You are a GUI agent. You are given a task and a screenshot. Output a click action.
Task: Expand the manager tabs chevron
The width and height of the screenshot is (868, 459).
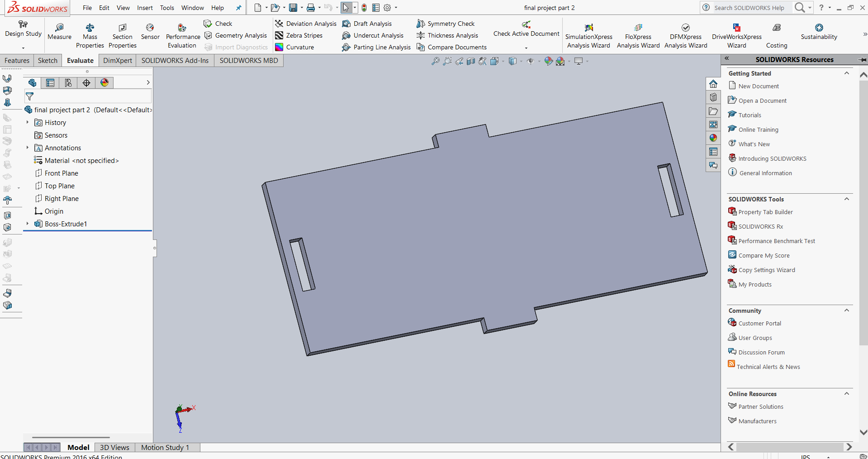point(148,82)
